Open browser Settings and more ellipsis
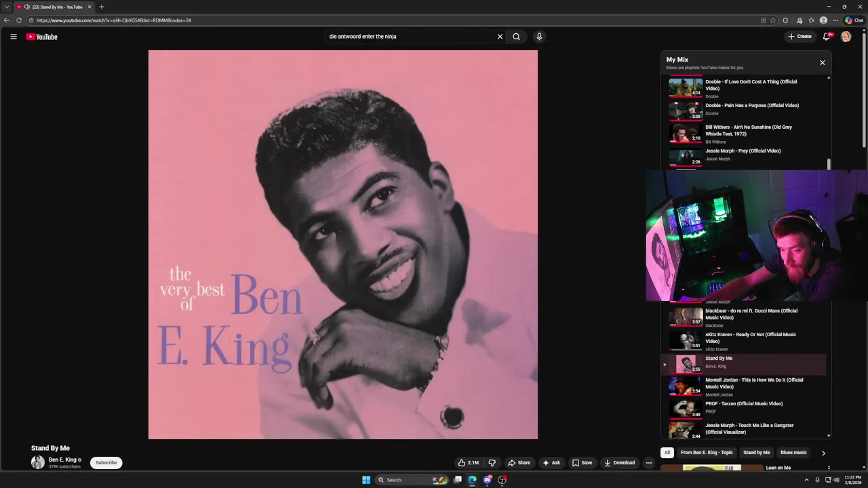This screenshot has width=868, height=488. (x=835, y=20)
